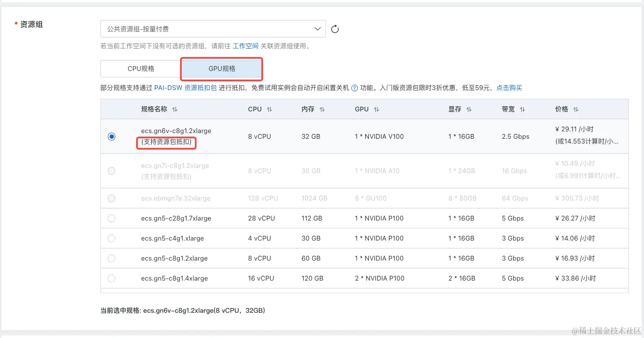Select ecs.gn5-c28g1.7xlarge radio button
The height and width of the screenshot is (338, 644).
coord(112,218)
